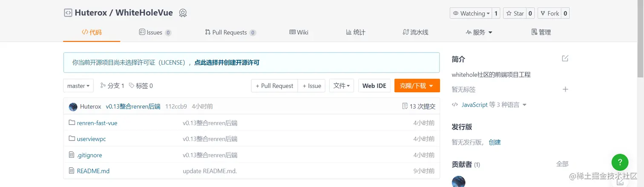
Task: Click the file icon beside .gitignore
Action: (72, 155)
